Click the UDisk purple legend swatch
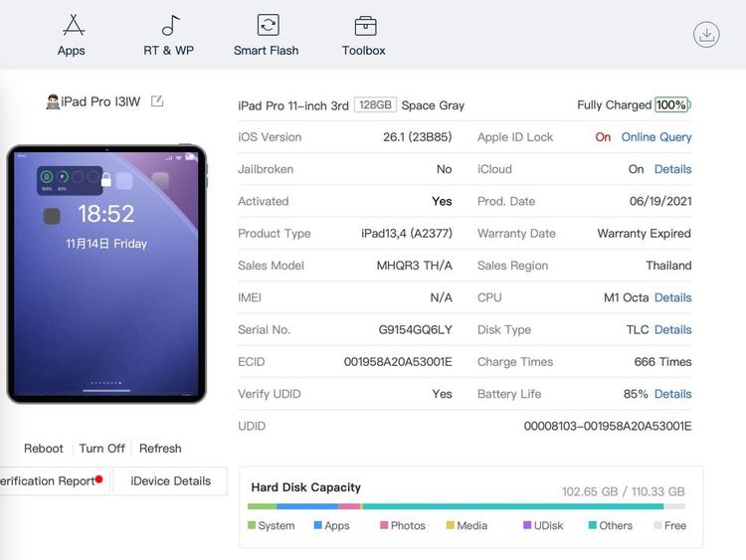This screenshot has width=746, height=560. click(527, 525)
